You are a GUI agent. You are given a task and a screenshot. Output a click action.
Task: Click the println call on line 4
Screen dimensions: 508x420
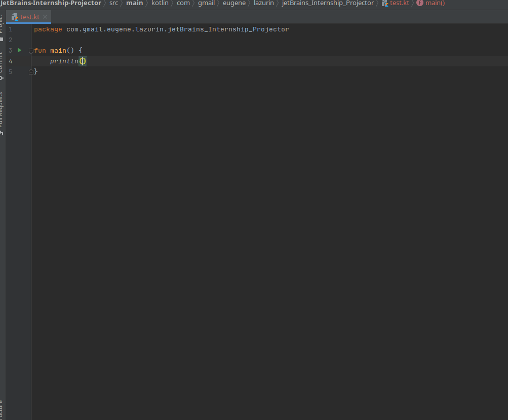64,61
